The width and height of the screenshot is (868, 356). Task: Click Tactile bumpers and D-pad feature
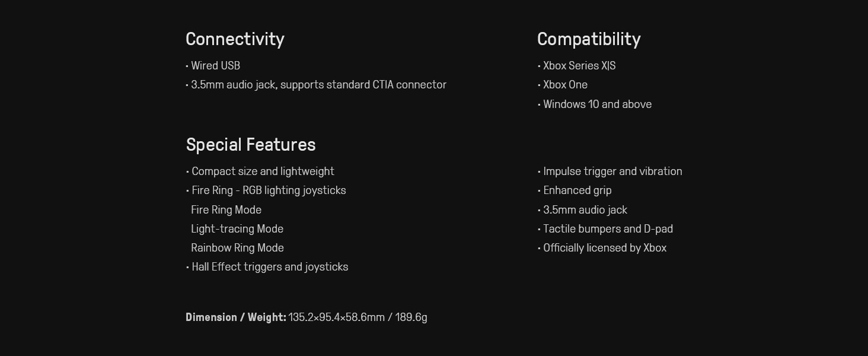pos(608,229)
